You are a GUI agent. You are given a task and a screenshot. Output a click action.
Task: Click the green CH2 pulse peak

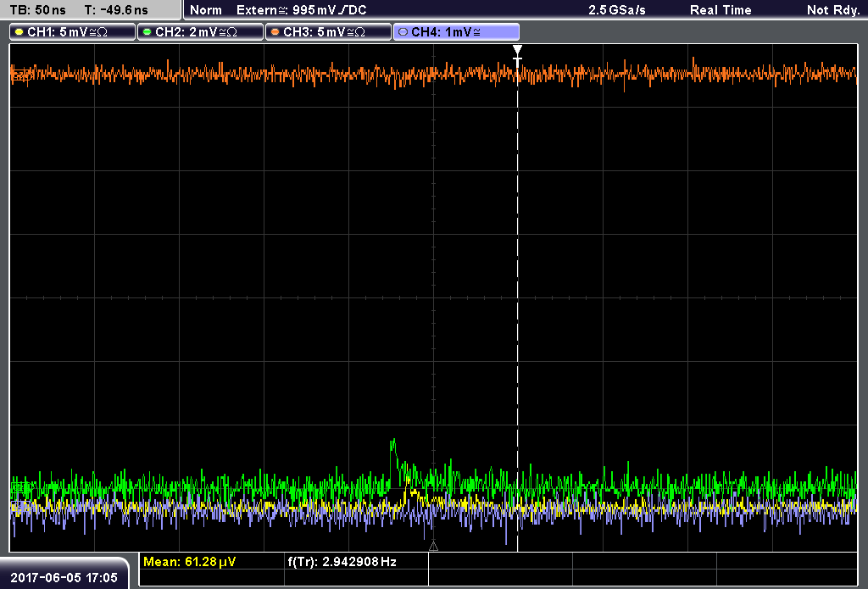(x=393, y=442)
